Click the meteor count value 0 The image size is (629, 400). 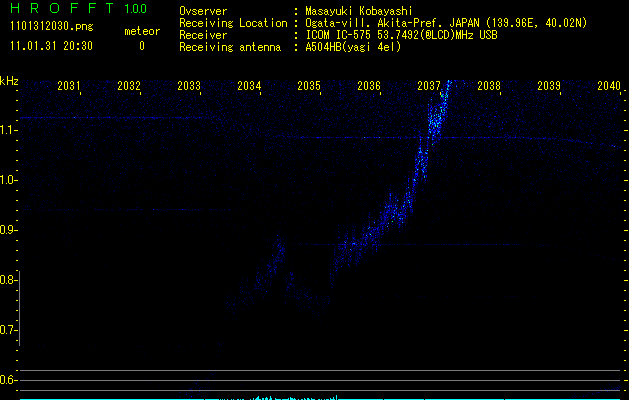(x=142, y=46)
